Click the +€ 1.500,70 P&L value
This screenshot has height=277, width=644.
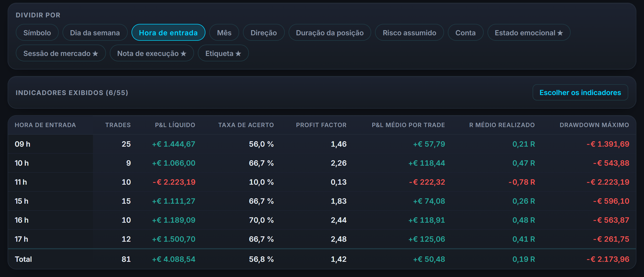point(173,239)
